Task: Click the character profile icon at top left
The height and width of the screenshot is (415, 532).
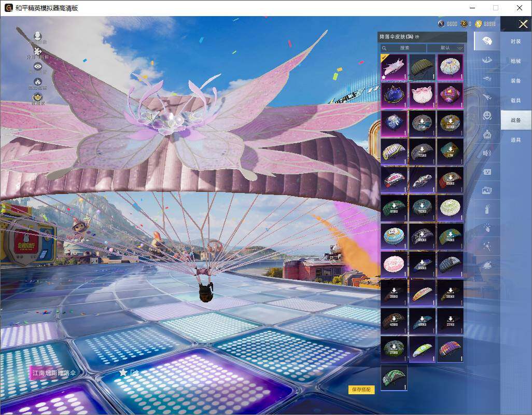Action: pos(38,36)
